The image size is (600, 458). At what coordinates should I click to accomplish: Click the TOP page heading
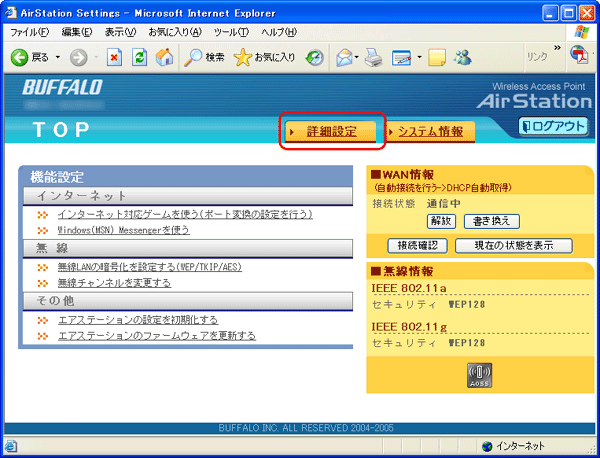click(61, 130)
